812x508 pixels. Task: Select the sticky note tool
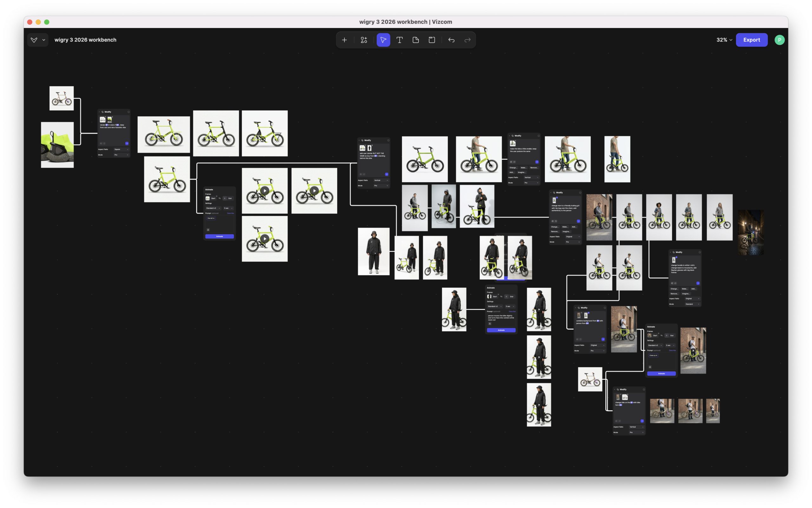(x=416, y=40)
